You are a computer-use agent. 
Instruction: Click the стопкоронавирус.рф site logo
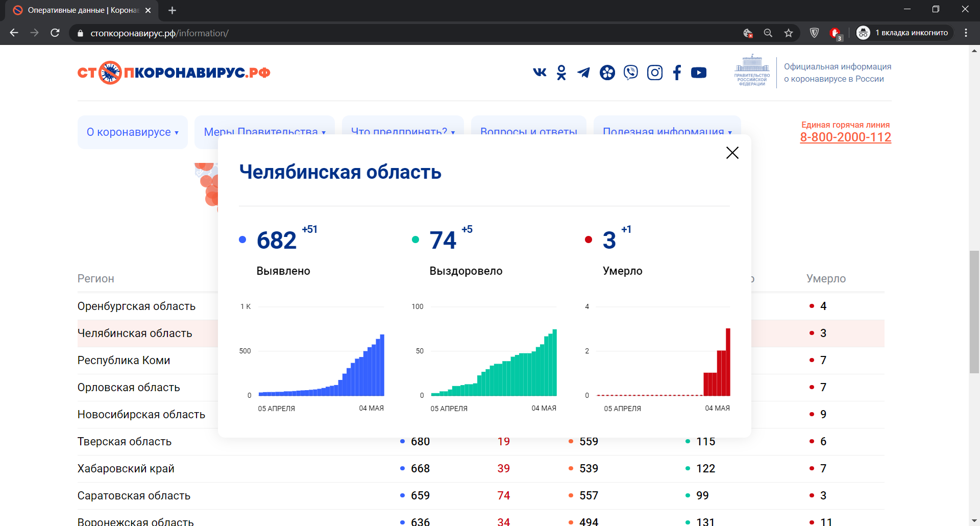[174, 73]
